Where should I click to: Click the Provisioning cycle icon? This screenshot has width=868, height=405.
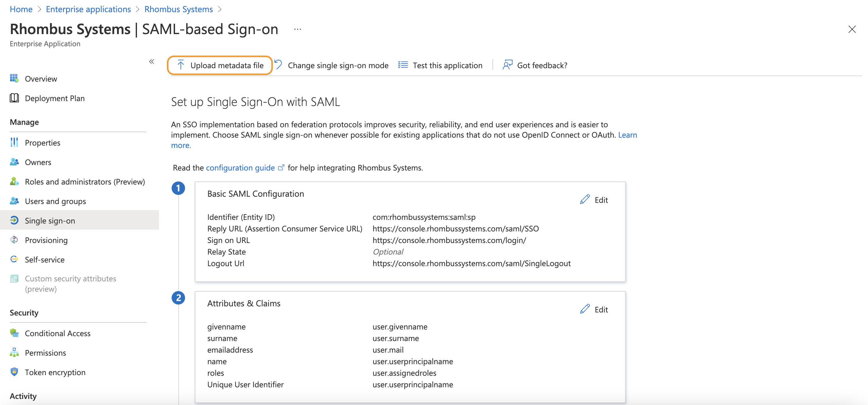(x=14, y=240)
